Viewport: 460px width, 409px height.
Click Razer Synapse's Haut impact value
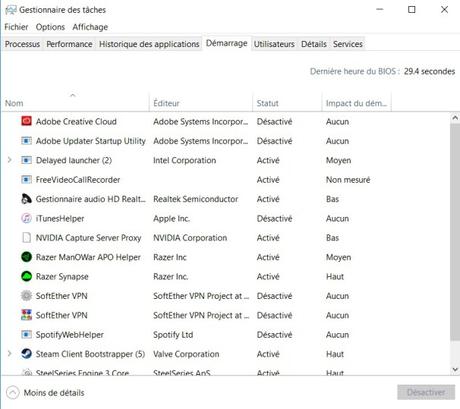[x=335, y=276]
